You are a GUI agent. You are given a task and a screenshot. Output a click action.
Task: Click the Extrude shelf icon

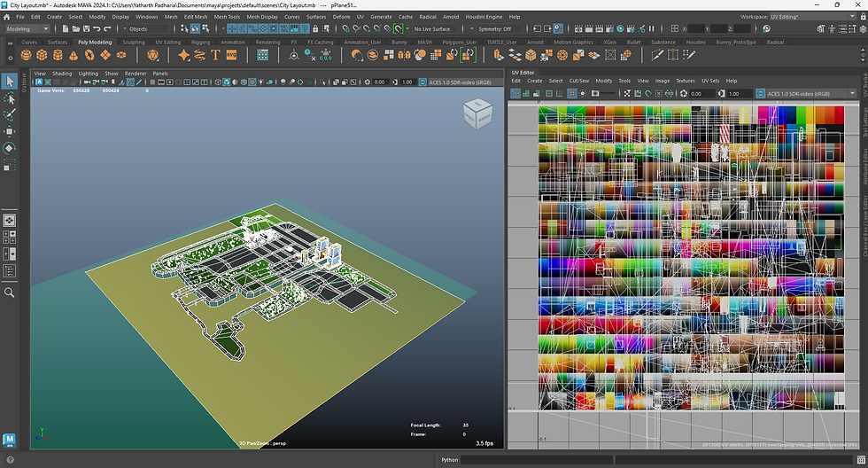coord(499,55)
